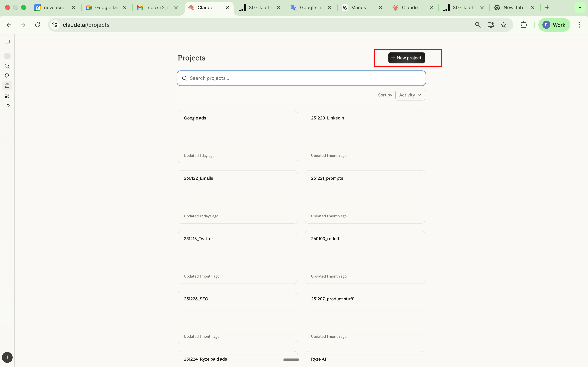Viewport: 588px width, 367px height.
Task: Open the three-dot browser menu
Action: (x=579, y=25)
